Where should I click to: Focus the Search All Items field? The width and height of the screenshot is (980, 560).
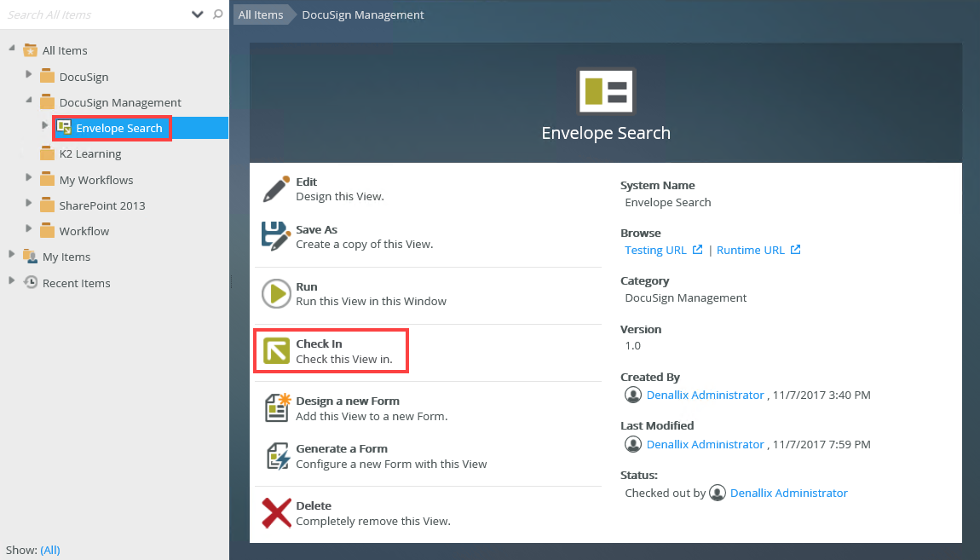[x=94, y=14]
